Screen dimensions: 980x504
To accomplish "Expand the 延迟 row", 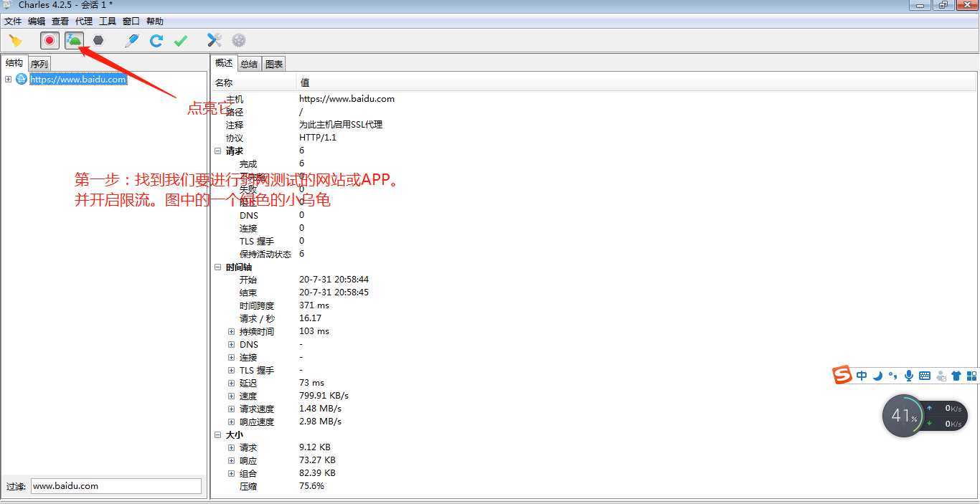I will [231, 383].
